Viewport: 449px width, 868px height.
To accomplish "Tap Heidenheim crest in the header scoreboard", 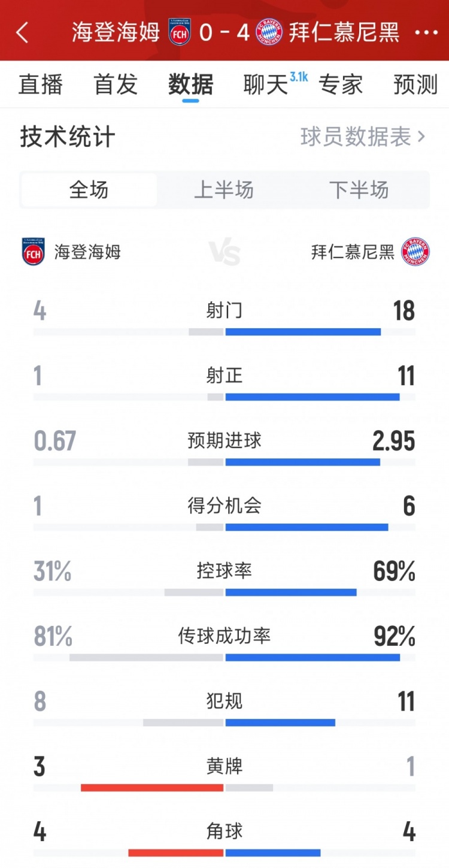I will click(x=179, y=32).
